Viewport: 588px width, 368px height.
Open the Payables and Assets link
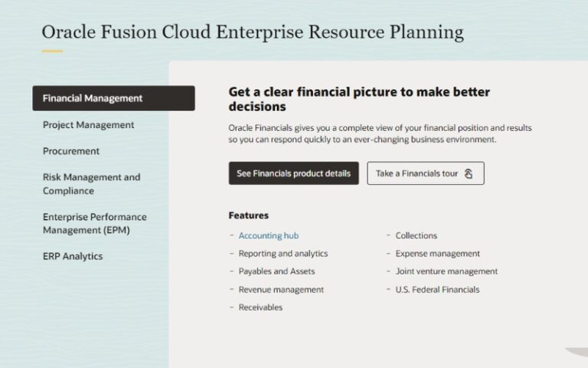coord(276,271)
